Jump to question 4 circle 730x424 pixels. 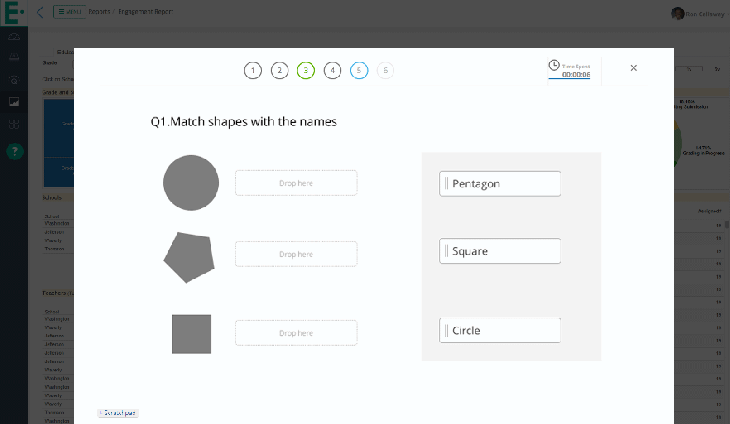[332, 70]
